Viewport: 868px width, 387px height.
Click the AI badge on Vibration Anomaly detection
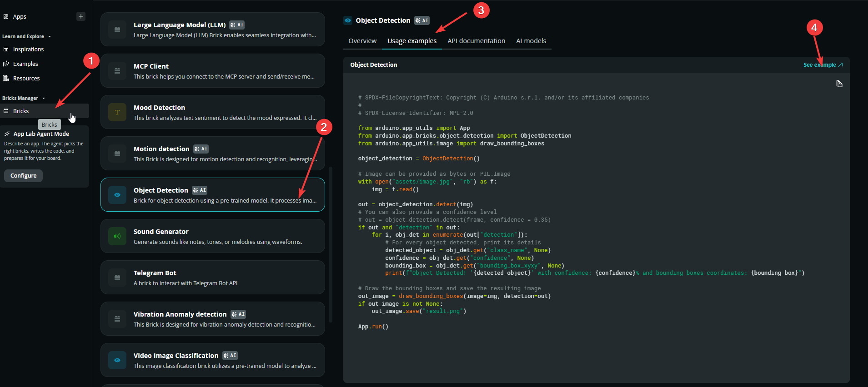(238, 314)
